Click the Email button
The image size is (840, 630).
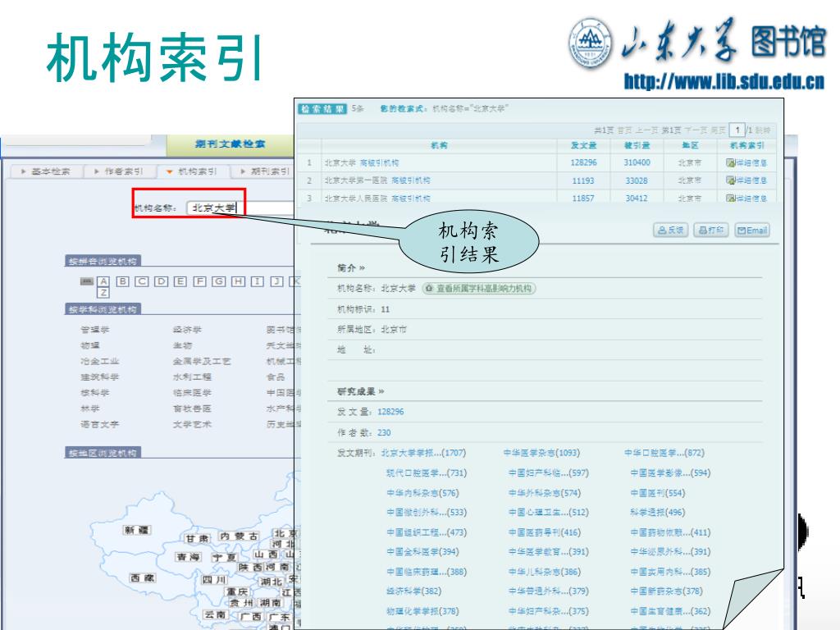tap(752, 231)
